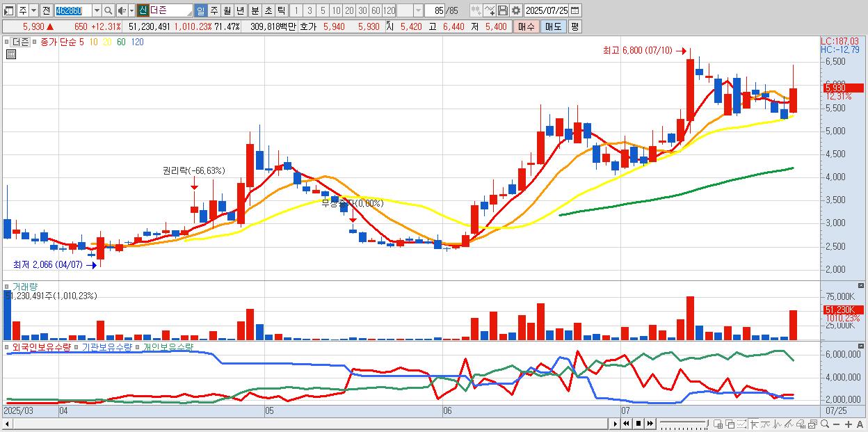Image resolution: width=868 pixels, height=432 pixels.
Task: Click the 기관보유수량 legend label
Action: tap(106, 346)
